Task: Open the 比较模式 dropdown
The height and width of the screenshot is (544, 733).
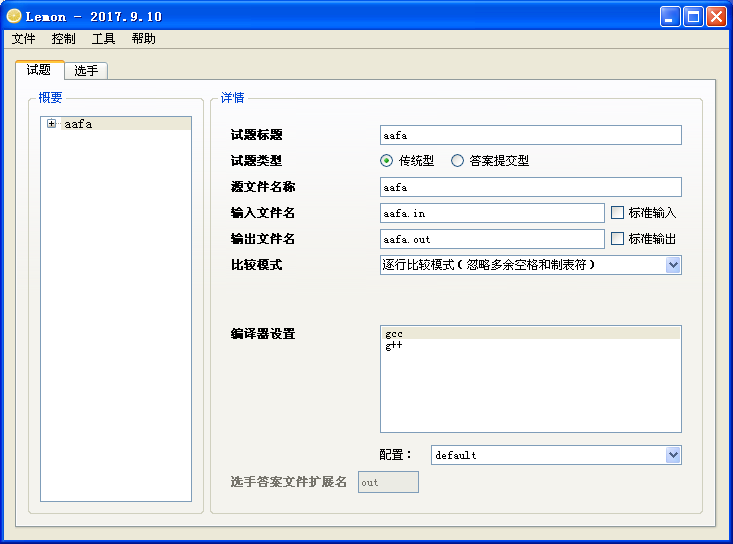Action: (x=531, y=265)
